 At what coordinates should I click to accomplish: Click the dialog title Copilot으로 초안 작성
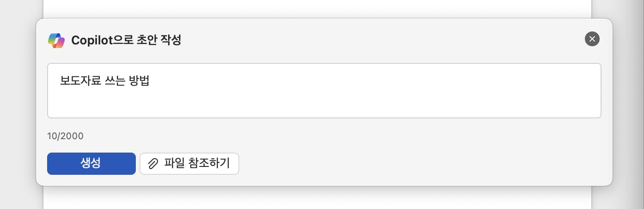click(126, 40)
